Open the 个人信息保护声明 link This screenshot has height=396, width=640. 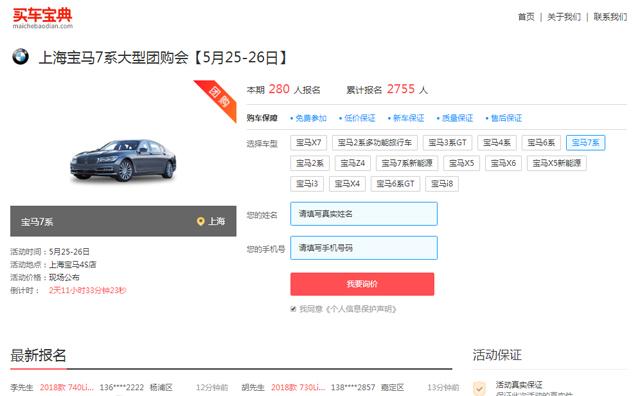[361, 309]
